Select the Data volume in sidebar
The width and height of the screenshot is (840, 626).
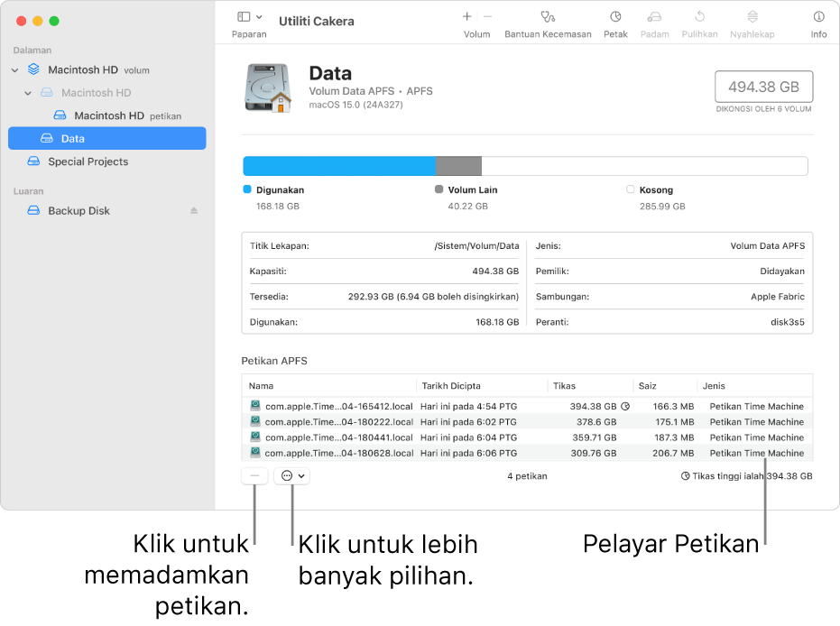pos(107,138)
